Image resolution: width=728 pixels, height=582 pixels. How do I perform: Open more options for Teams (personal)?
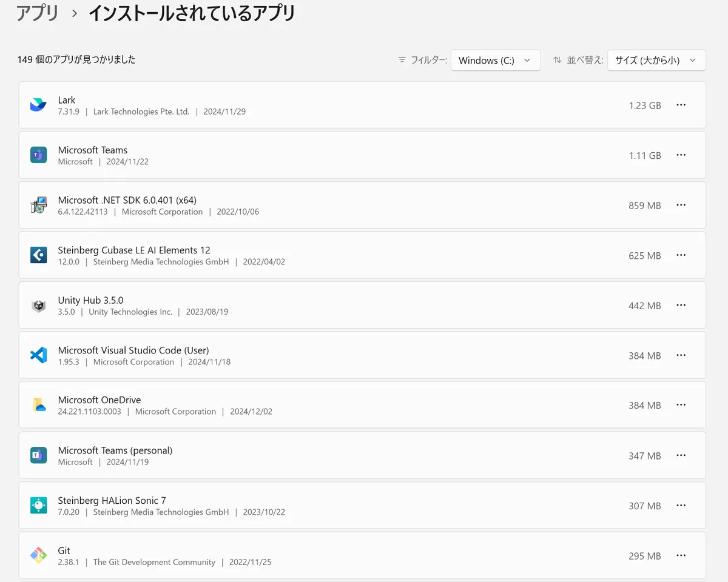(x=681, y=455)
